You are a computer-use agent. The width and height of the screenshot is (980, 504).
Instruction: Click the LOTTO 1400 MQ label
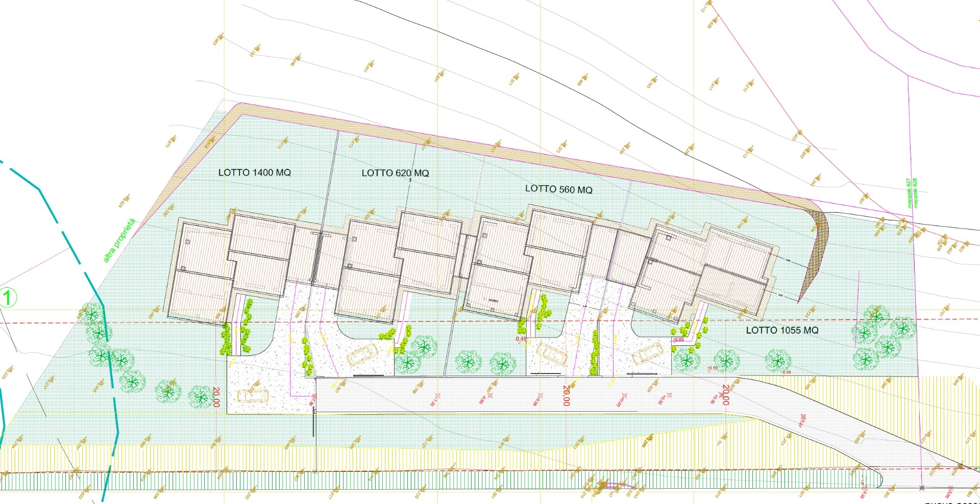[255, 172]
